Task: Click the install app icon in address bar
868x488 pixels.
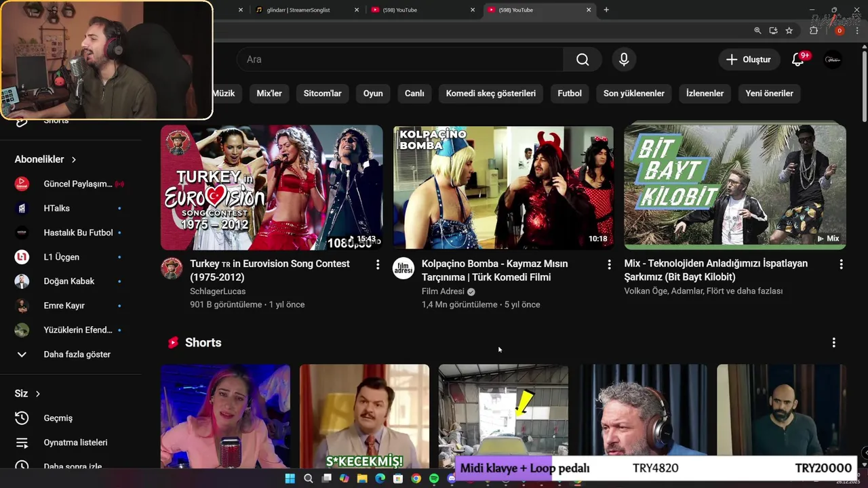Action: (x=774, y=30)
